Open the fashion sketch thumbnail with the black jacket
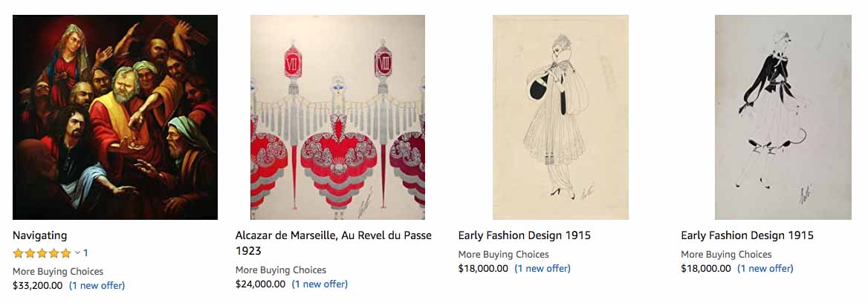This screenshot has height=303, width=868. (783, 117)
